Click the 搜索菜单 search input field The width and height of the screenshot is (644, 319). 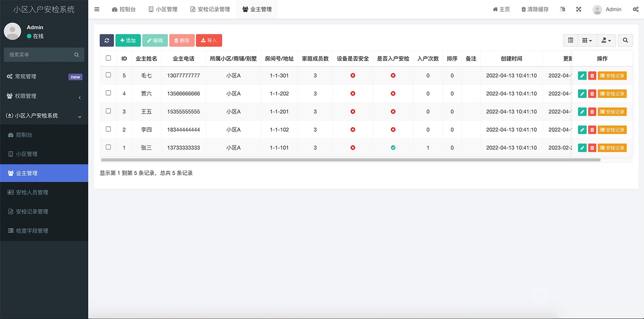point(40,55)
